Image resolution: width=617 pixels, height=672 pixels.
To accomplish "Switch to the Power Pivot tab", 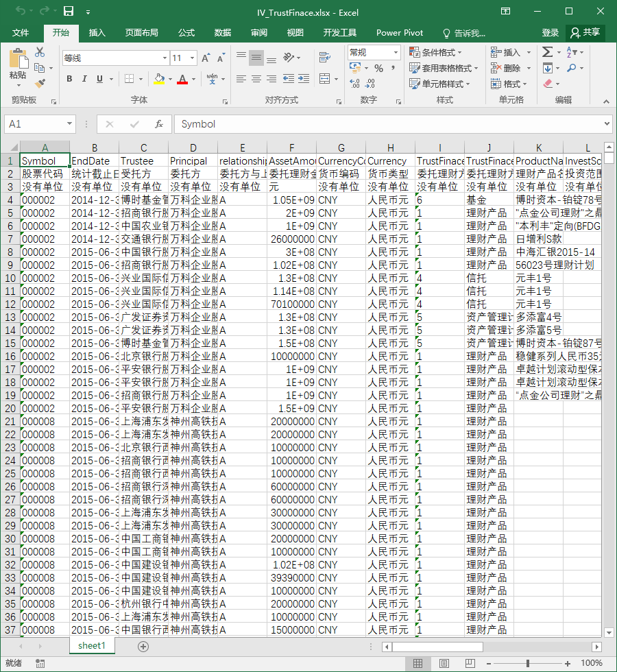I will [399, 33].
